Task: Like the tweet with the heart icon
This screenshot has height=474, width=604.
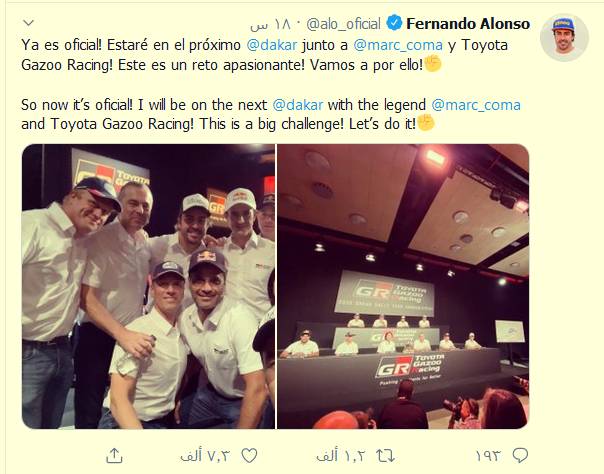Action: tap(249, 456)
